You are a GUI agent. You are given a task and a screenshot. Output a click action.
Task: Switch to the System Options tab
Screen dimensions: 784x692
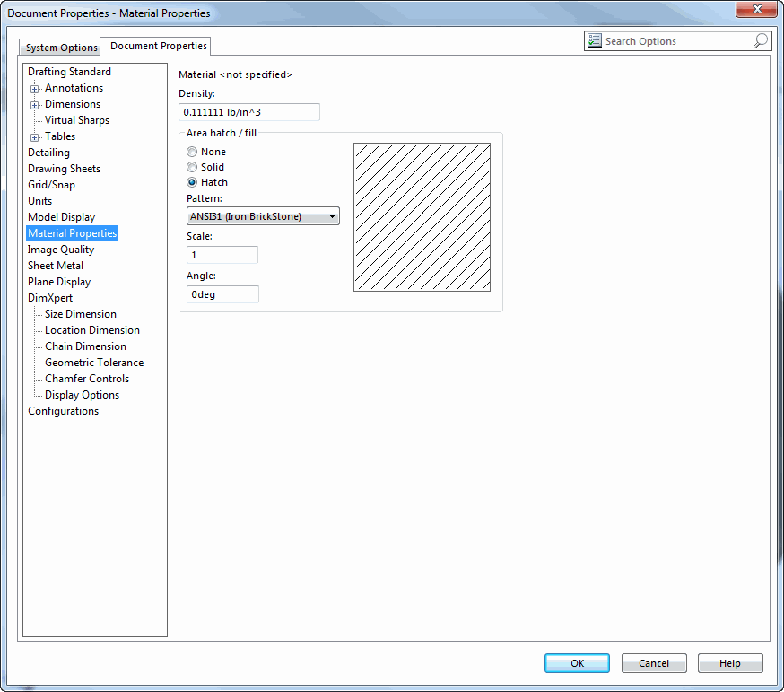click(x=60, y=48)
